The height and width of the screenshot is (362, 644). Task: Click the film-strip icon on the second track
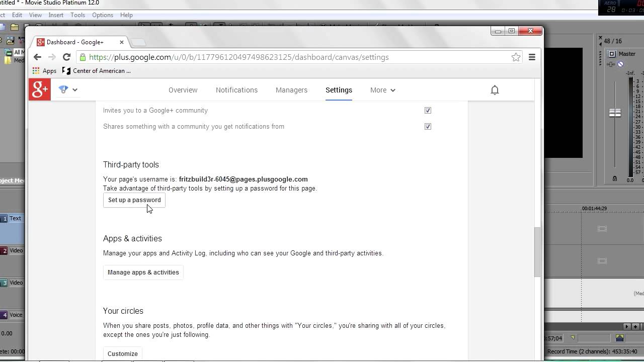click(x=602, y=261)
